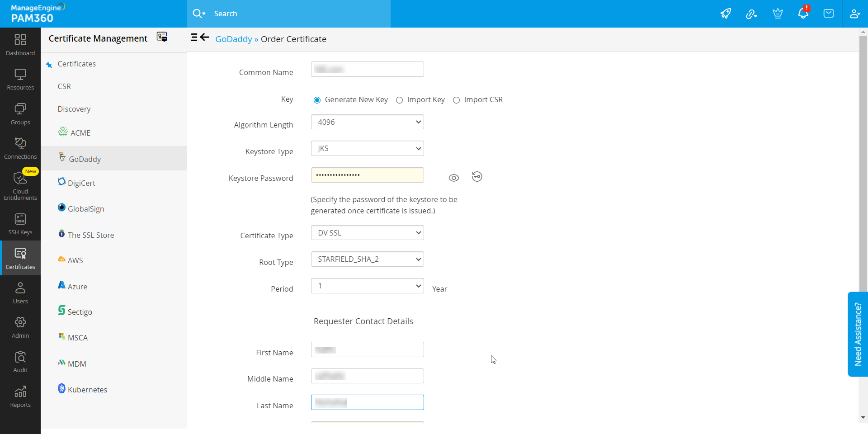Click the notifications bell icon
The image size is (868, 434).
[x=803, y=14]
